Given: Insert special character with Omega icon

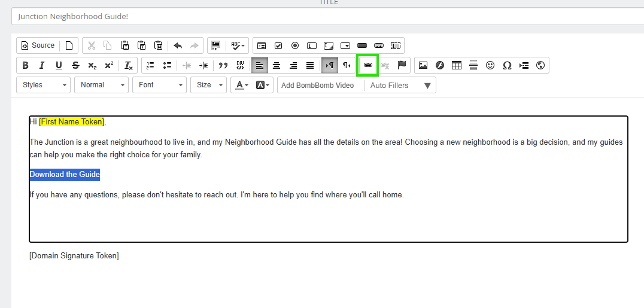Looking at the screenshot, I should pyautogui.click(x=507, y=65).
